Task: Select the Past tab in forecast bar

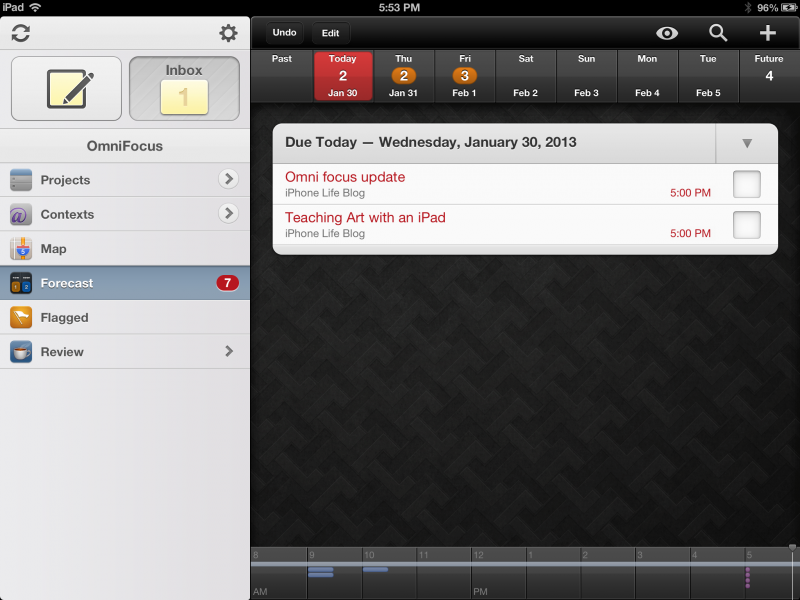Action: (x=282, y=76)
